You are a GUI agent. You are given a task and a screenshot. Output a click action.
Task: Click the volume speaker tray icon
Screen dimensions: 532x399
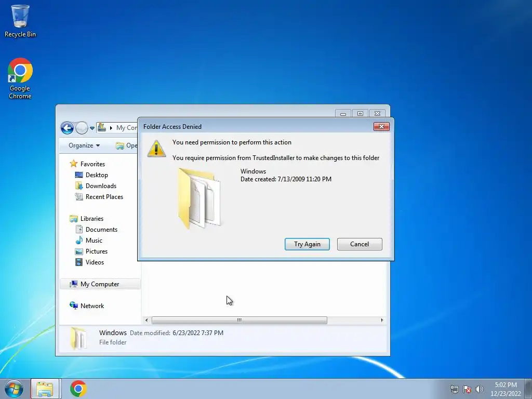coord(480,389)
